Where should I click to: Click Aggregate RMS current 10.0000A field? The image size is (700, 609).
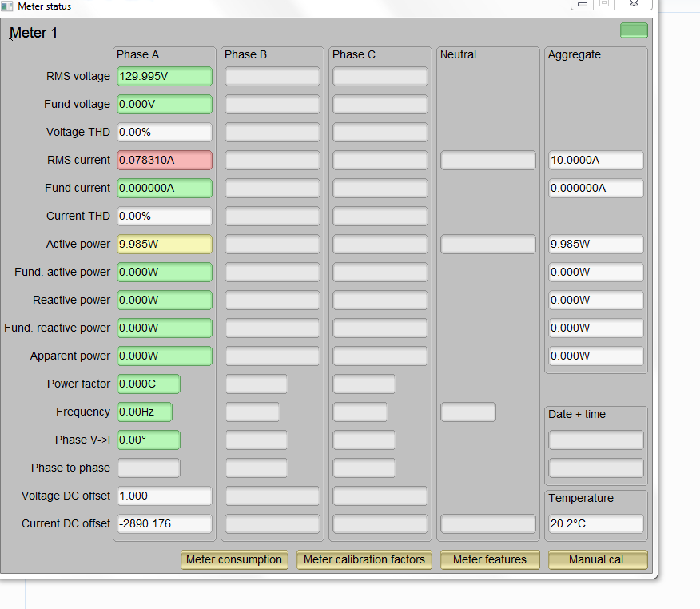pos(596,161)
